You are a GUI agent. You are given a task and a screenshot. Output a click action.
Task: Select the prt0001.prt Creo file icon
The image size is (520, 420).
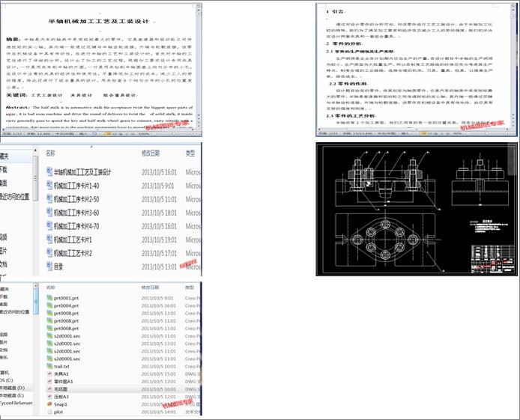click(x=49, y=298)
